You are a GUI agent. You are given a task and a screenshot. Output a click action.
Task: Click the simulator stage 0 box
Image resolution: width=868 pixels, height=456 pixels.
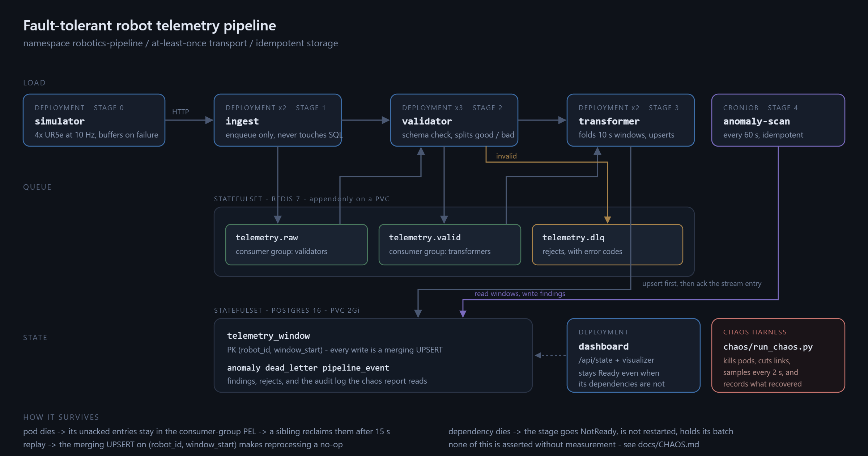point(94,120)
